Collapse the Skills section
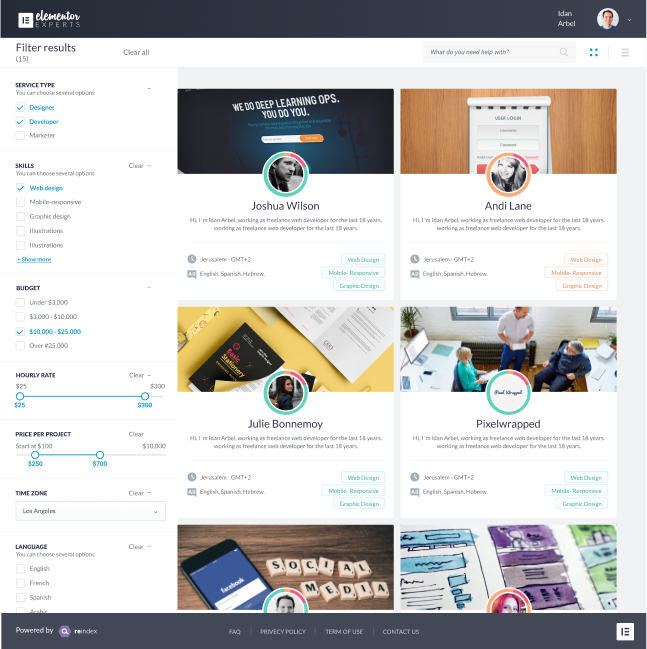 click(x=149, y=166)
